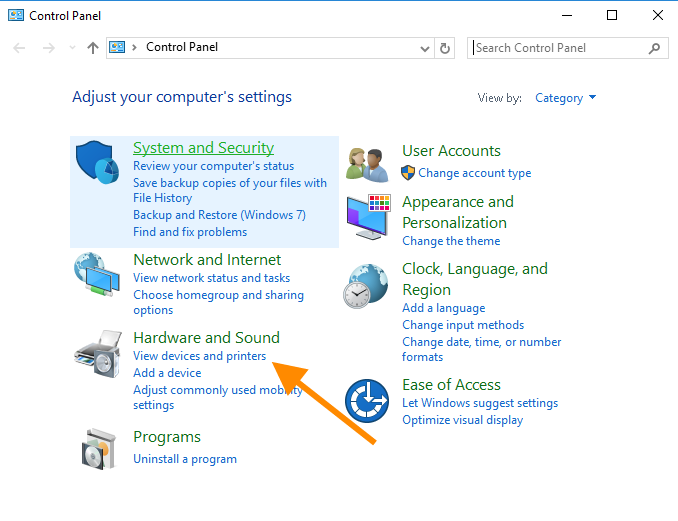Maximize the Control Panel window
The width and height of the screenshot is (678, 521).
coord(611,16)
